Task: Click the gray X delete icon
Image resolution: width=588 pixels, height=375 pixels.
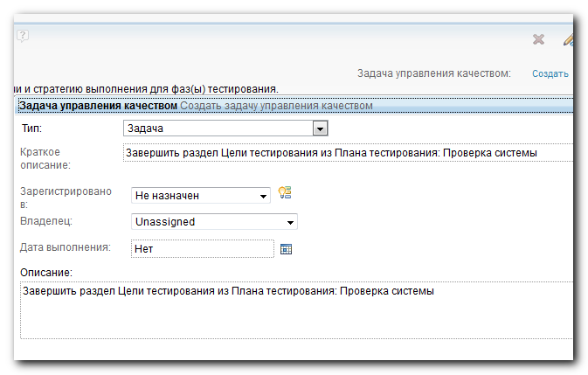Action: click(x=538, y=39)
